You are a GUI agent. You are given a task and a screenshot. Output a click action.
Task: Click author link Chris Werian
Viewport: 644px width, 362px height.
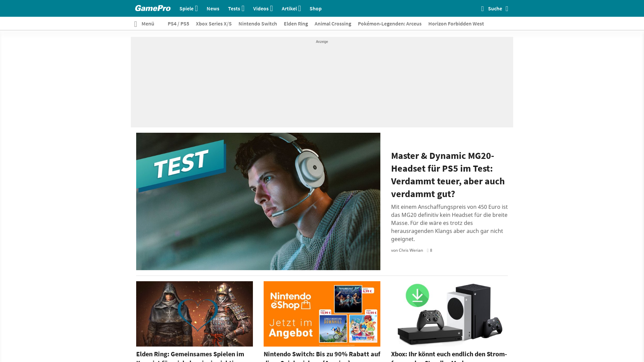[x=411, y=250]
